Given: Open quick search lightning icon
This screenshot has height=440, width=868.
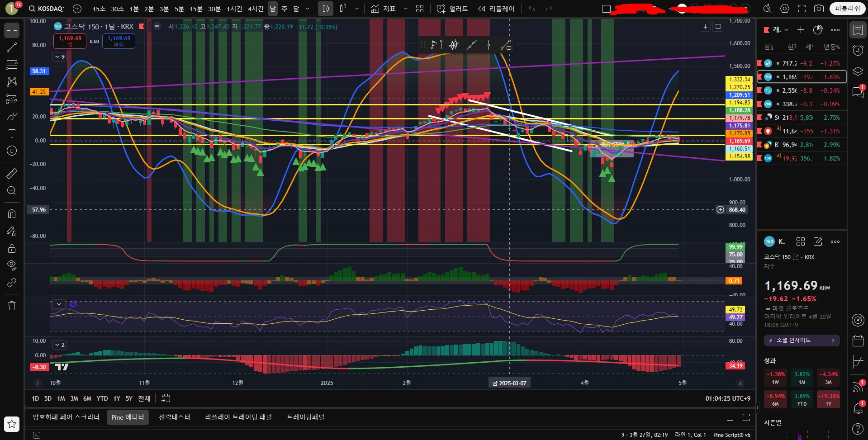Looking at the screenshot, I should (x=768, y=9).
